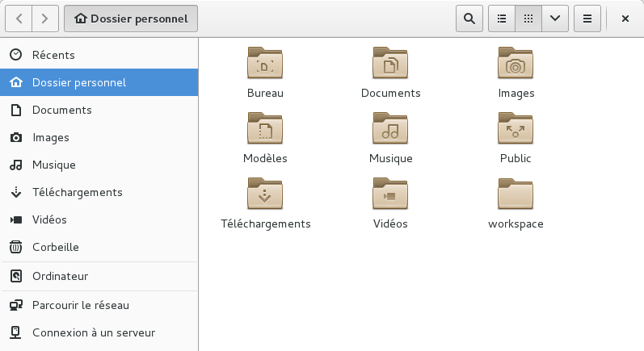This screenshot has width=644, height=351.
Task: Open Récents in the sidebar
Action: (x=53, y=55)
